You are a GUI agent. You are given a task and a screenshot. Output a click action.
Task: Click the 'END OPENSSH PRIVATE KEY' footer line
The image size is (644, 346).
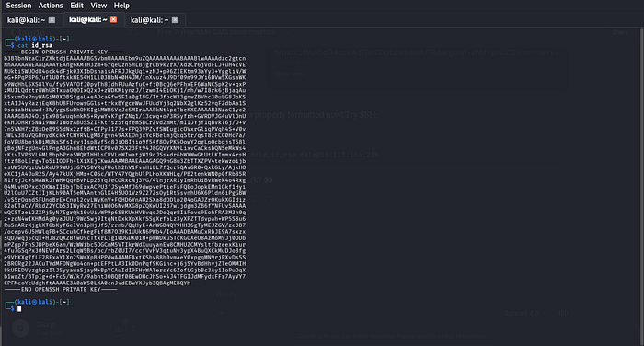[61, 289]
